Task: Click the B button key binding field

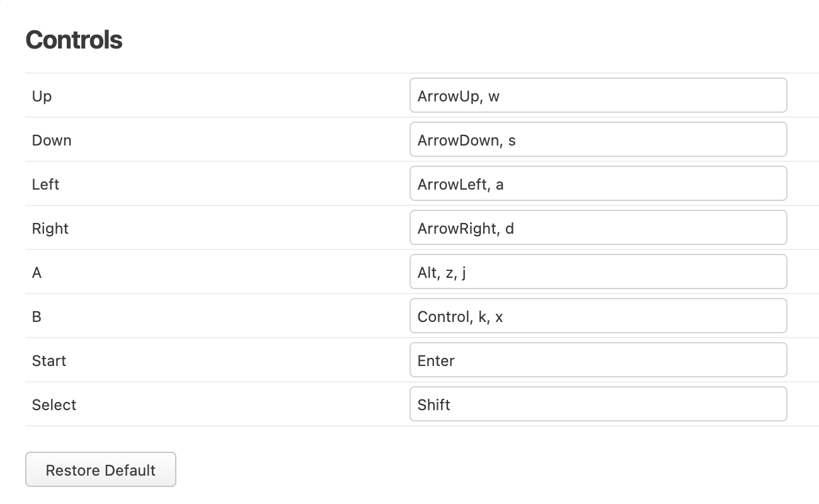Action: [x=598, y=316]
